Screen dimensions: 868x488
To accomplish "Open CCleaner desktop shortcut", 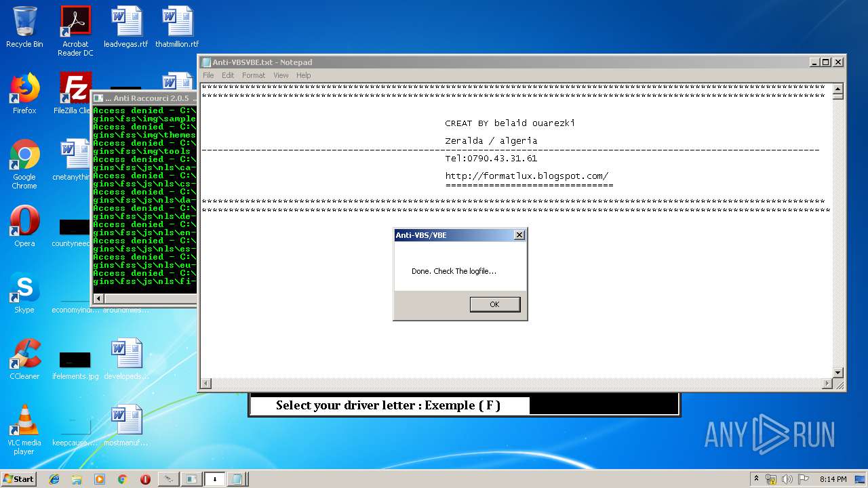I will 24,360.
